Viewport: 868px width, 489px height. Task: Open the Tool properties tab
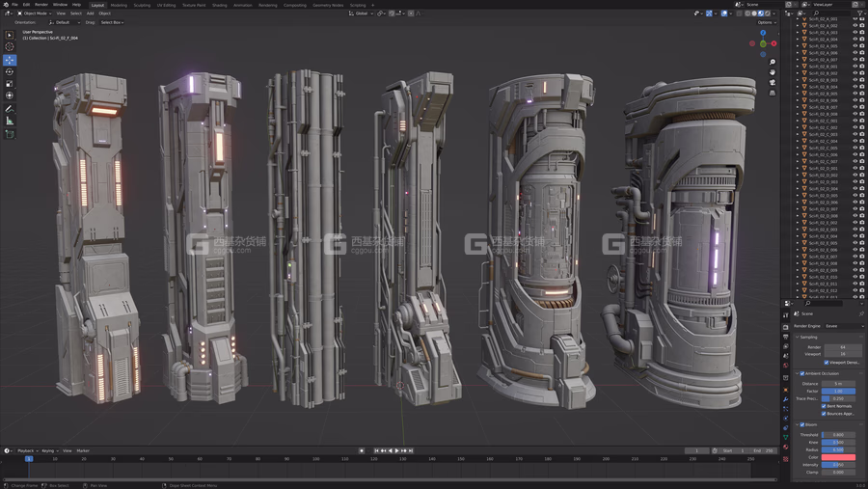point(785,315)
